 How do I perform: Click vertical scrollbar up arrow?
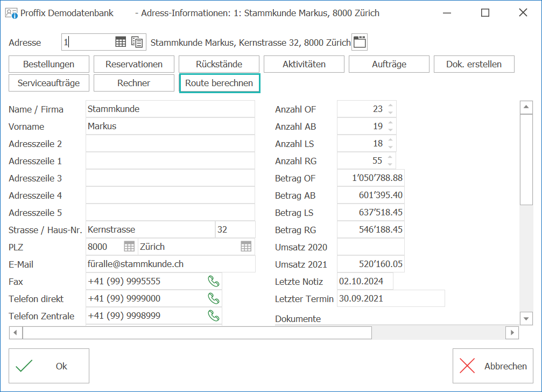click(526, 107)
